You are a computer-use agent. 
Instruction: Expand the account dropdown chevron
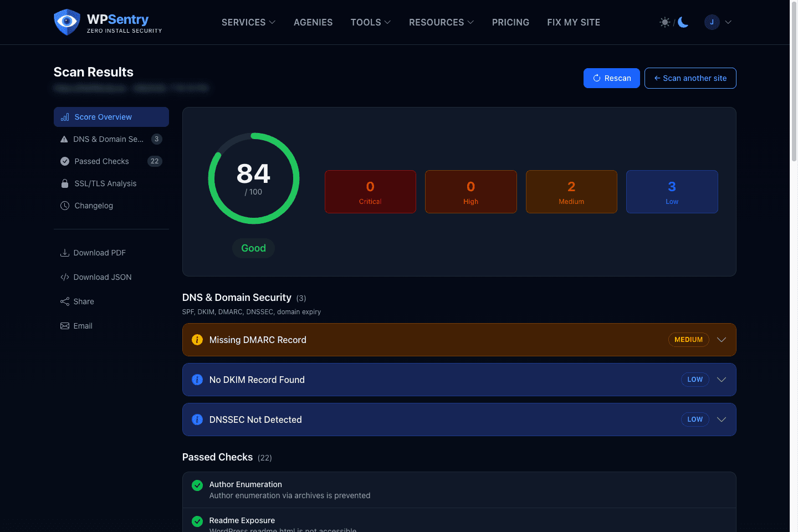(728, 22)
